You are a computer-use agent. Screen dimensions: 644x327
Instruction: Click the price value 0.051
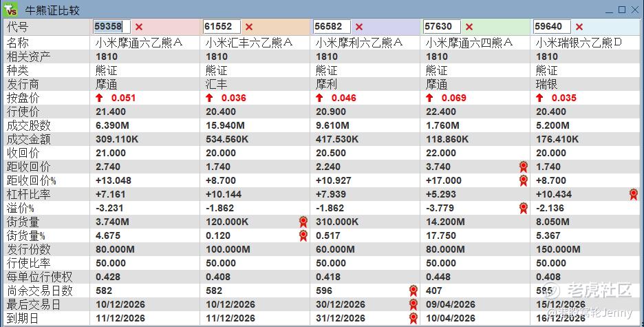(123, 98)
